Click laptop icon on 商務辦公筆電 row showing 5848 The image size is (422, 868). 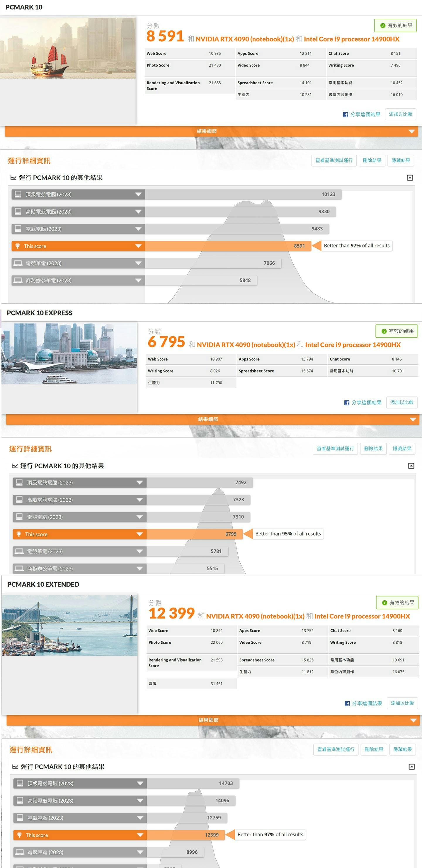[18, 280]
